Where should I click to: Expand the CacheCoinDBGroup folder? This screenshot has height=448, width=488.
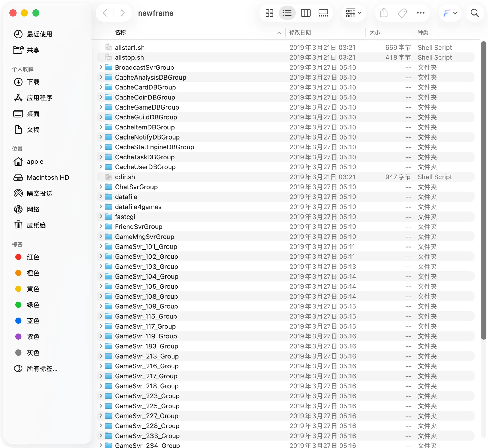(101, 97)
